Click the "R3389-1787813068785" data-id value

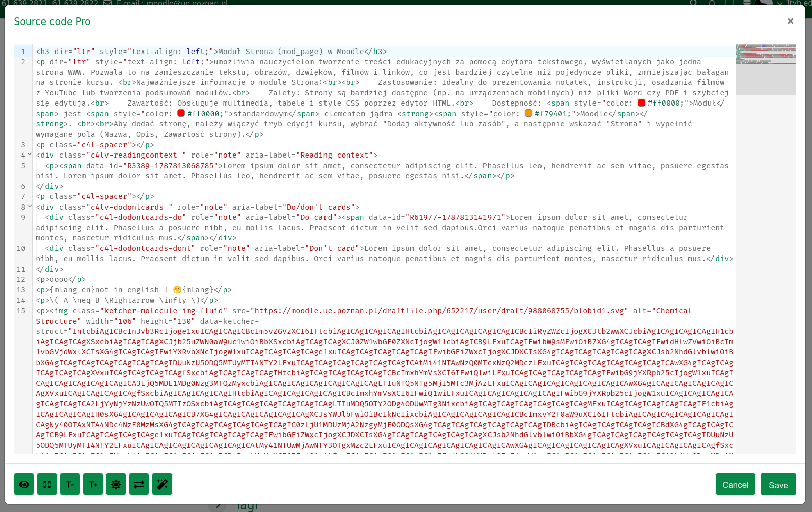click(171, 166)
